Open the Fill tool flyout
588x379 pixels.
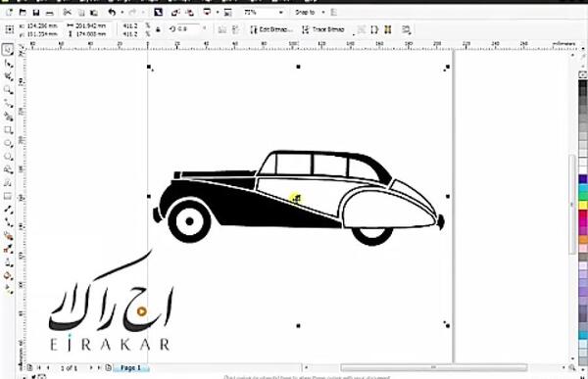tap(8, 276)
